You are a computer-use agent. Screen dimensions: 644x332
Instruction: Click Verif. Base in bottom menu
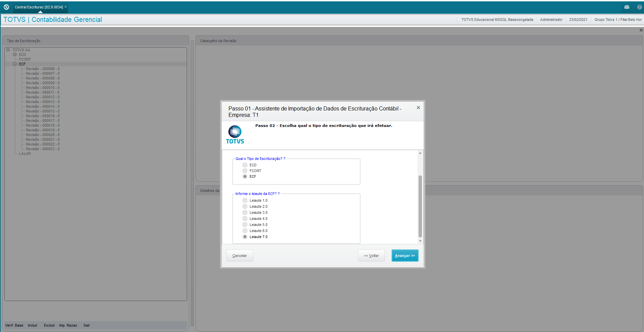(x=14, y=325)
